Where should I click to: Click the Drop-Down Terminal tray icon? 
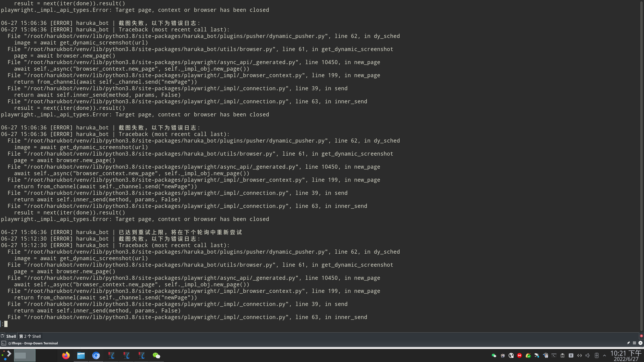[x=554, y=355]
